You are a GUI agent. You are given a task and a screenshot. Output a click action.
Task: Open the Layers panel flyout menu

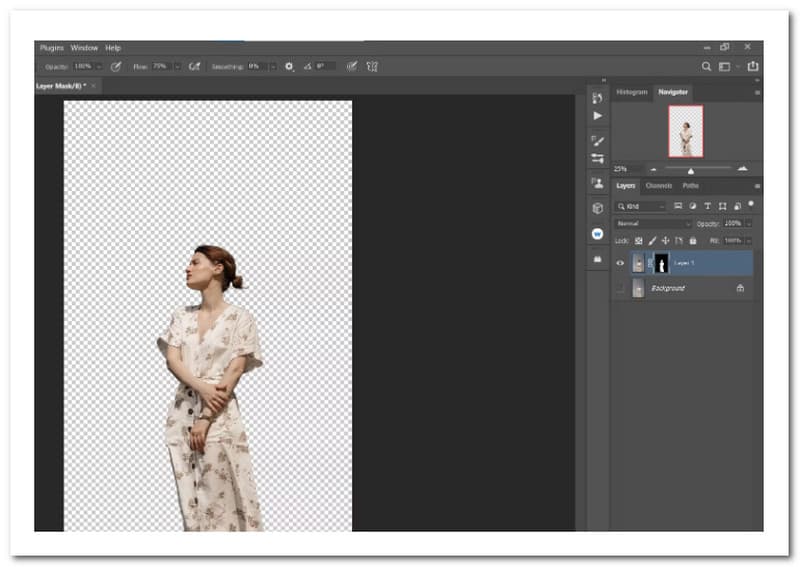tap(757, 186)
